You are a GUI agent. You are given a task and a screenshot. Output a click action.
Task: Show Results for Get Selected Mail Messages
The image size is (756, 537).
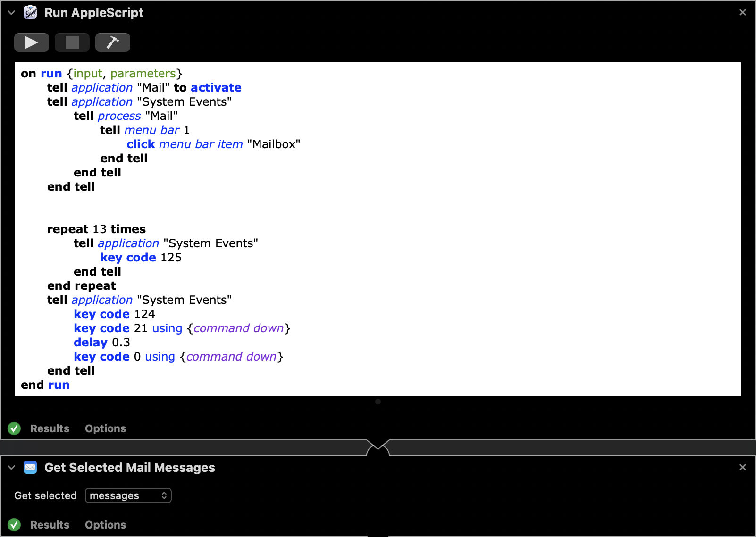[50, 524]
